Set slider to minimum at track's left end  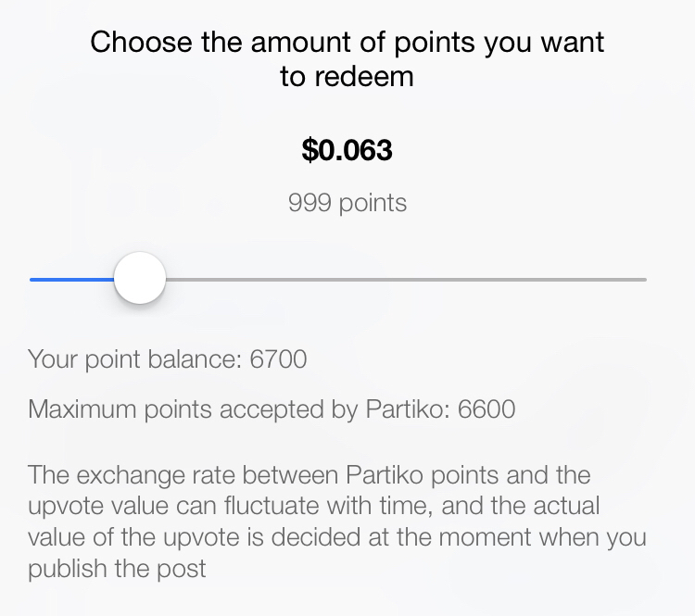click(x=32, y=279)
